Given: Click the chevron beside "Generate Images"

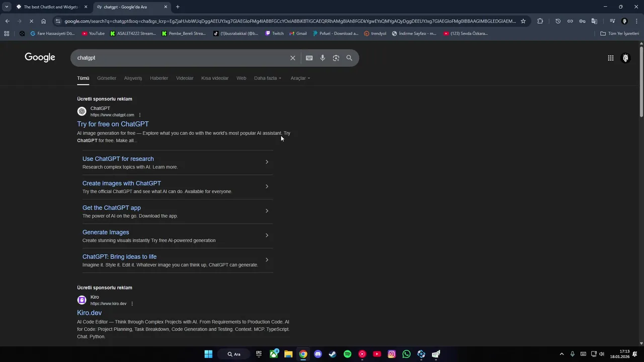Looking at the screenshot, I should [x=267, y=235].
